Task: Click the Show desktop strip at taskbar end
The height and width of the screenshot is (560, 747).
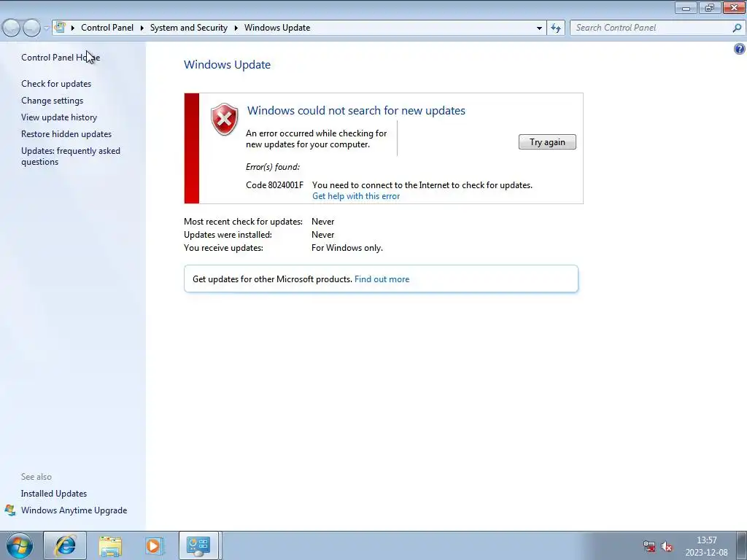Action: tap(741, 545)
